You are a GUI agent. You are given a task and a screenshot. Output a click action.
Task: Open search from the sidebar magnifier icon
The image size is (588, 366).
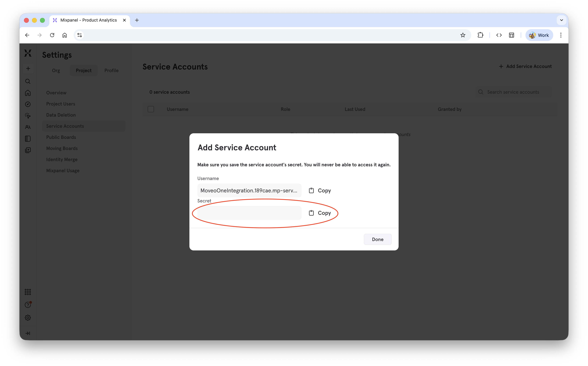click(28, 81)
